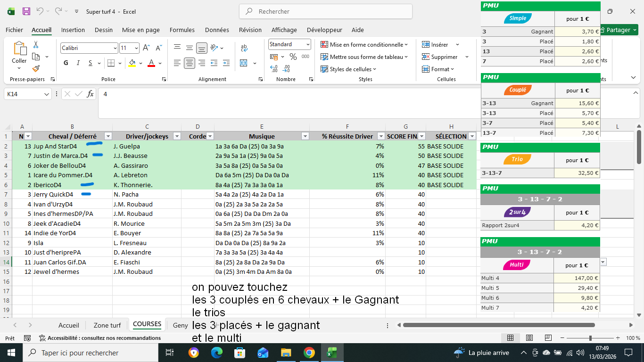Click Mettre sous forme de tableau
Screen dimensions: 644x362
point(364,57)
